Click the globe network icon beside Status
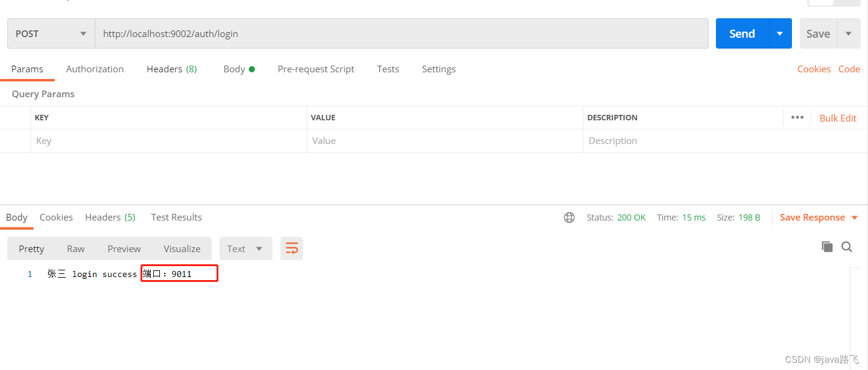 569,218
